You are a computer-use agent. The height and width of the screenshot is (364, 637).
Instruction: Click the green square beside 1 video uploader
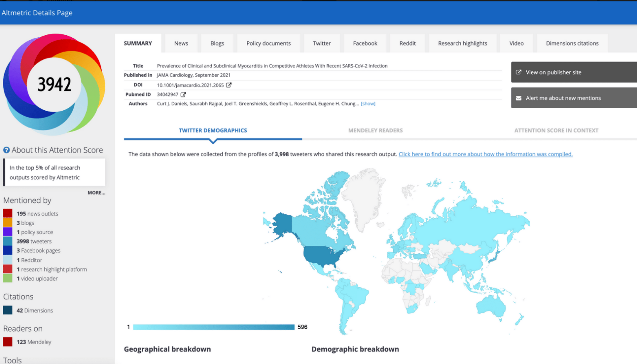[x=7, y=278]
